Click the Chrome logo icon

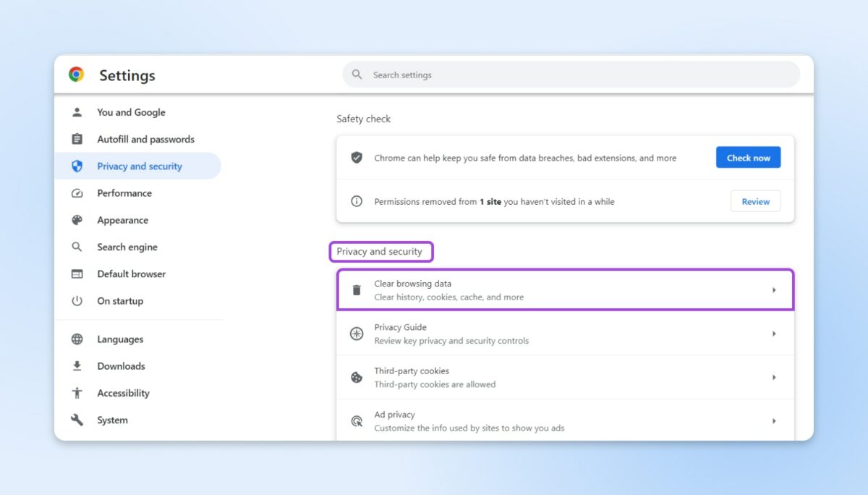76,75
